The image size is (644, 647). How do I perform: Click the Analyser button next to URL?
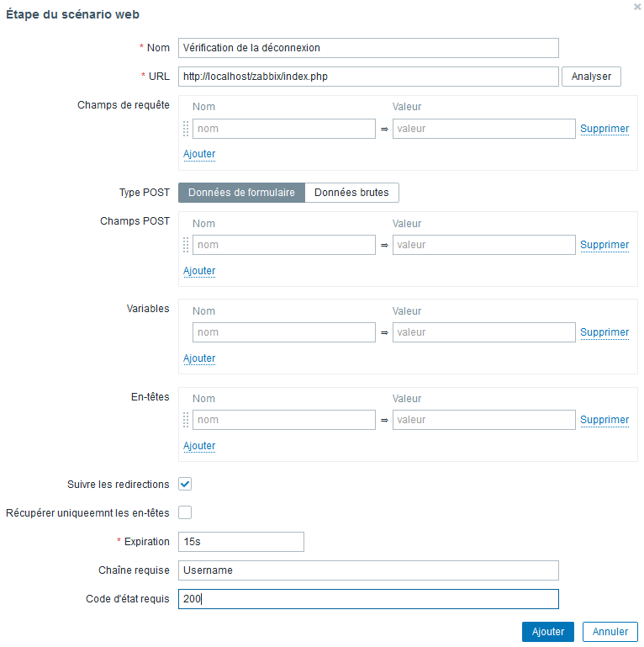point(591,77)
